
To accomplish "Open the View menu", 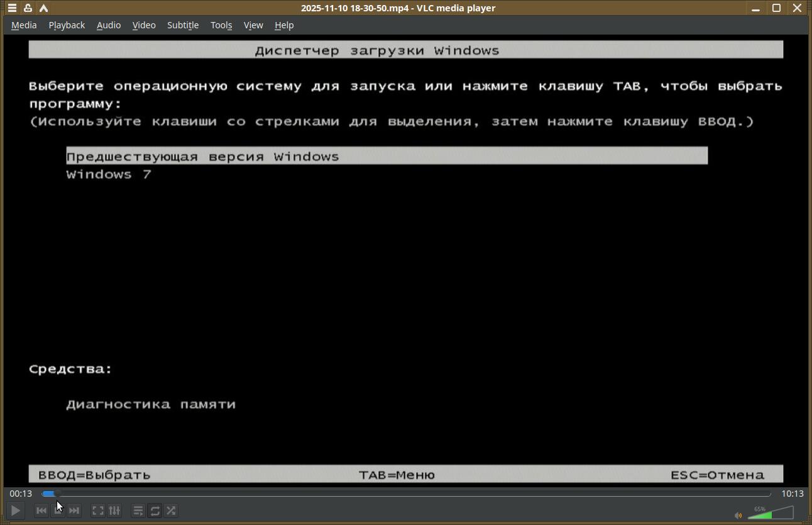I will coord(253,25).
